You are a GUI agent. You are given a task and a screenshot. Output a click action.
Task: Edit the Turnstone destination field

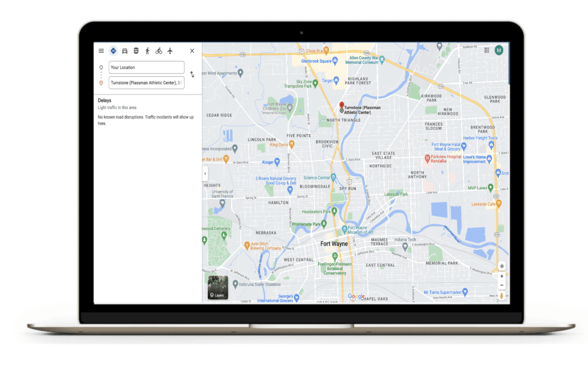[146, 83]
